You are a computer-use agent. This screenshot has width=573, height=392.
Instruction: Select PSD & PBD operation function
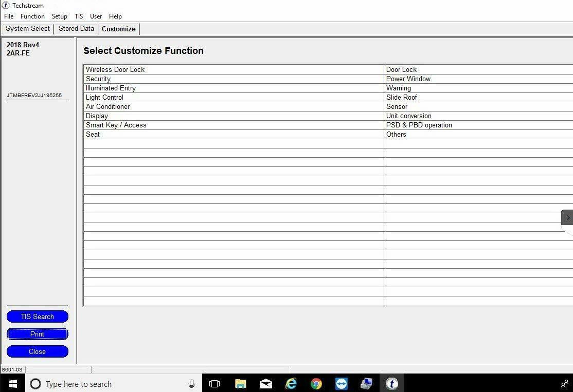478,125
